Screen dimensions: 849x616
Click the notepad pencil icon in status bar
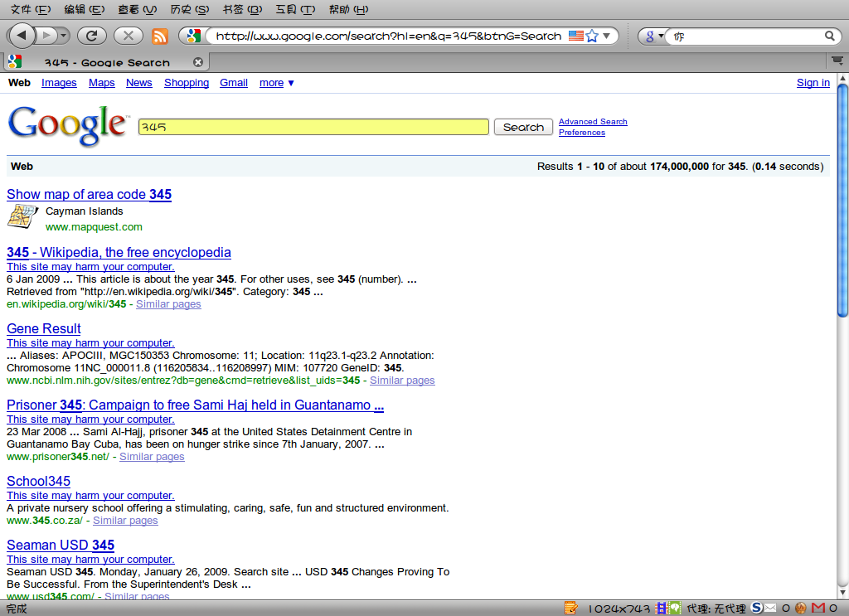pyautogui.click(x=570, y=609)
